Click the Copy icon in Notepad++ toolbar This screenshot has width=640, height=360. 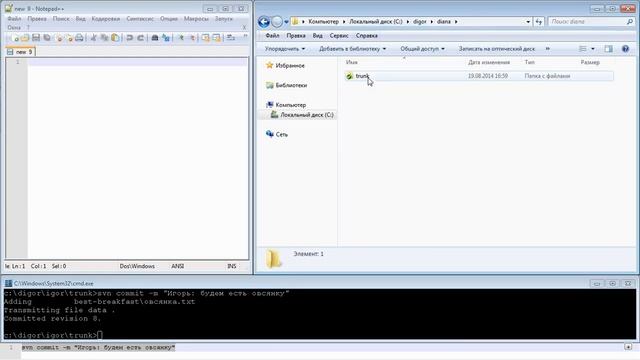click(x=104, y=38)
